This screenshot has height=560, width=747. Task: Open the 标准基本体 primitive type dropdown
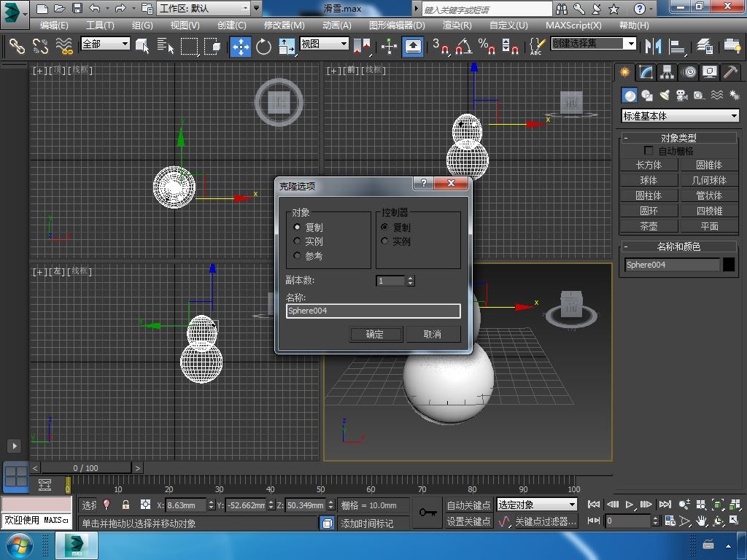681,116
